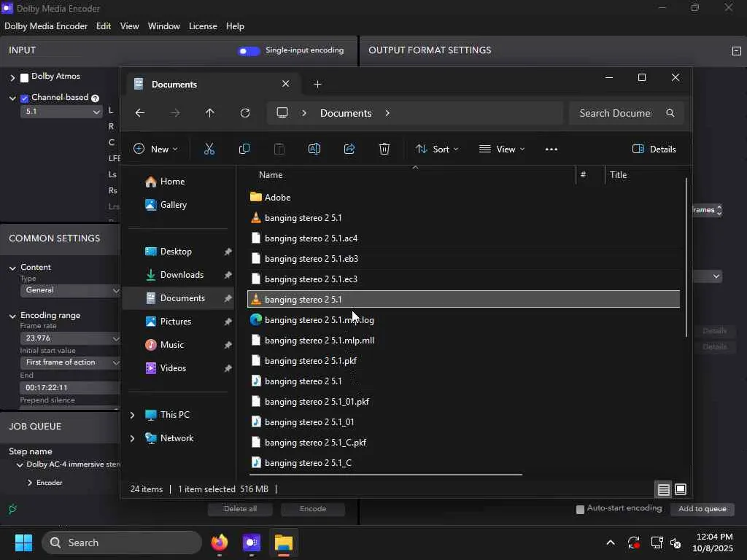Show hidden tray icons chevron
Image resolution: width=747 pixels, height=560 pixels.
click(611, 542)
